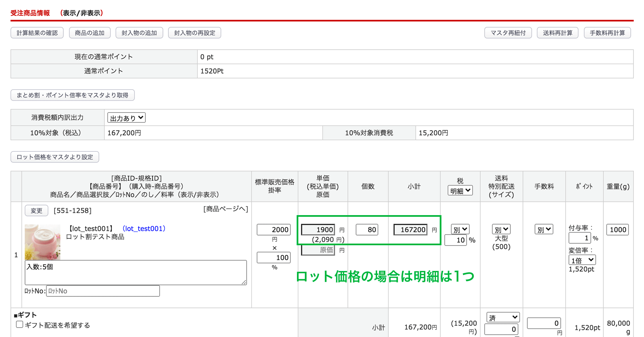Expand the 変倍率 1倍 dropdown

click(x=582, y=260)
